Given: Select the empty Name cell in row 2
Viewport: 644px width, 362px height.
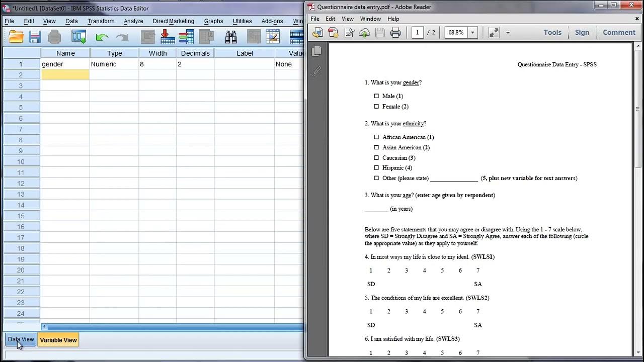Looking at the screenshot, I should (x=65, y=75).
